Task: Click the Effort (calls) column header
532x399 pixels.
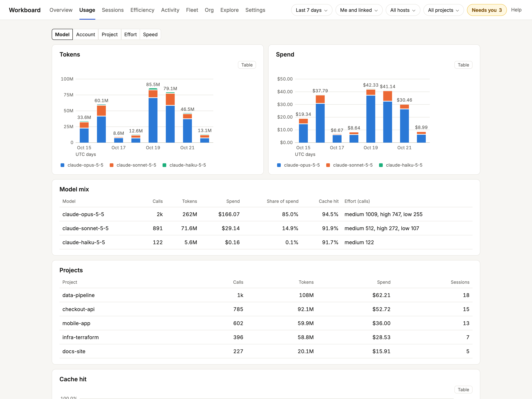Action: pos(357,201)
